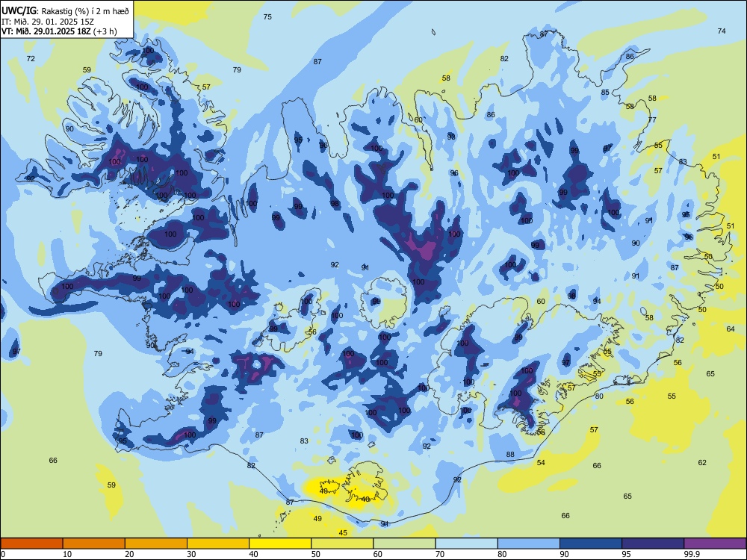Click the 0–10 dark orange legend swatch
This screenshot has width=747, height=560.
pyautogui.click(x=31, y=544)
